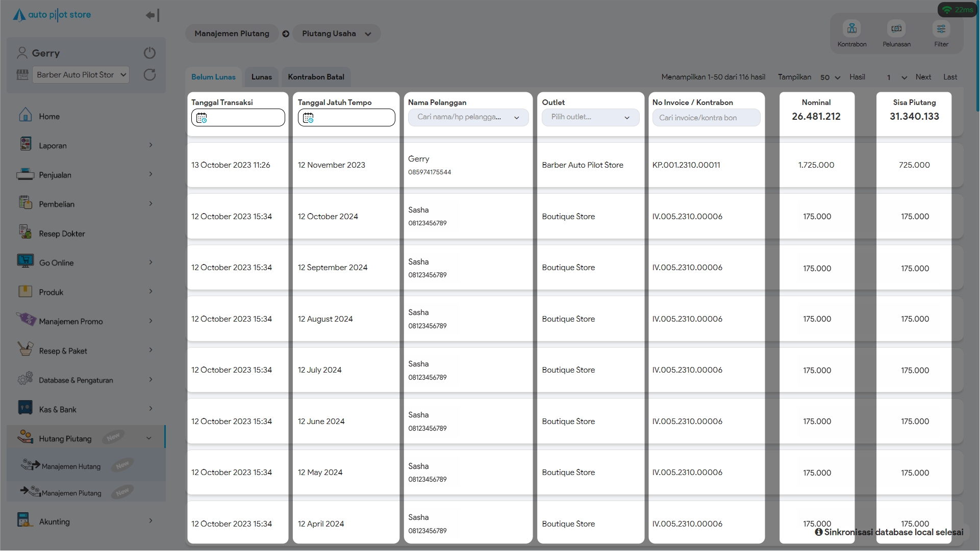The width and height of the screenshot is (980, 551).
Task: Click the Cari invoice/kontra bon search field
Action: tap(706, 118)
